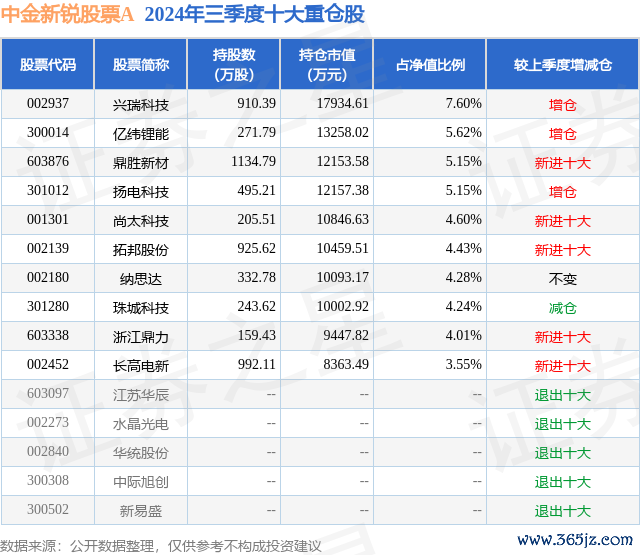Click holding value 17934.61
Image resolution: width=640 pixels, height=555 pixels.
point(342,104)
